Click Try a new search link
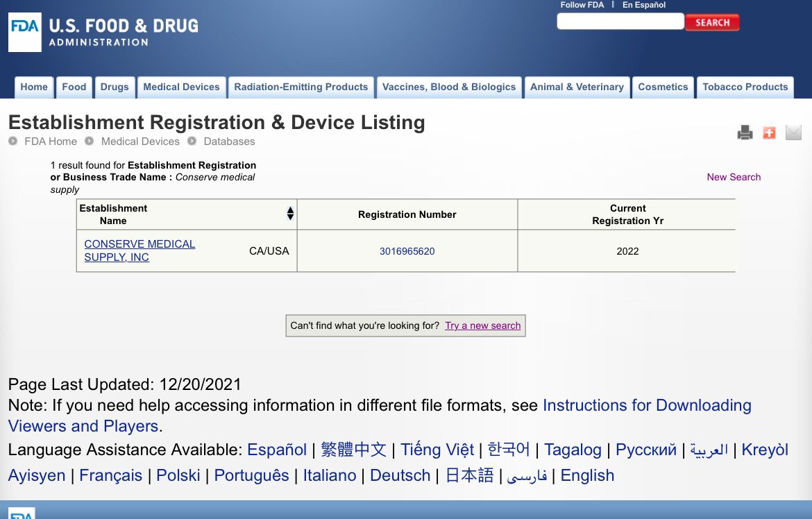This screenshot has width=812, height=519. click(x=482, y=326)
